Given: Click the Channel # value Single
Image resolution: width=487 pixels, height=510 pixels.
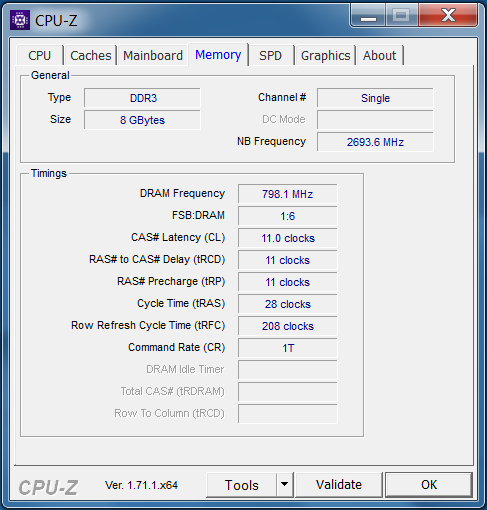Looking at the screenshot, I should click(375, 98).
